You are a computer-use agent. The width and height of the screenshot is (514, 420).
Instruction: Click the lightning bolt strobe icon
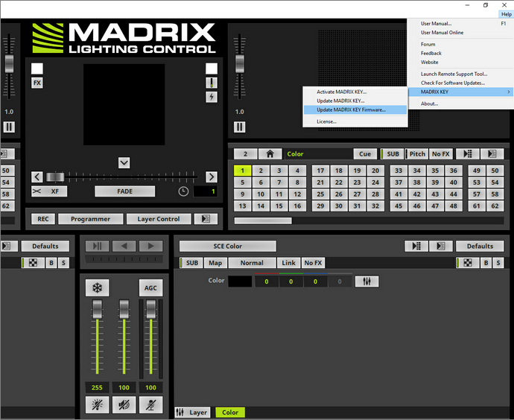click(x=212, y=97)
